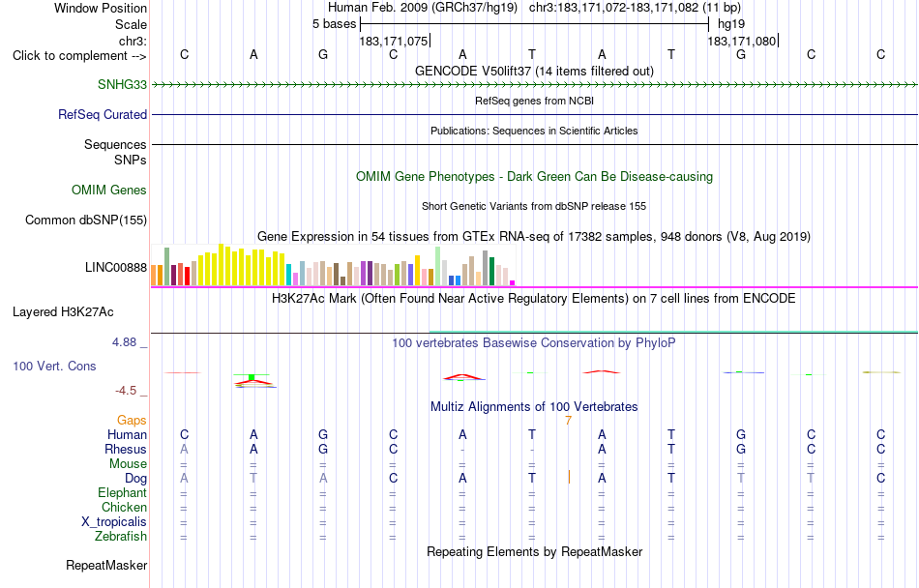Click the SNHG33 gene track label

click(x=122, y=84)
